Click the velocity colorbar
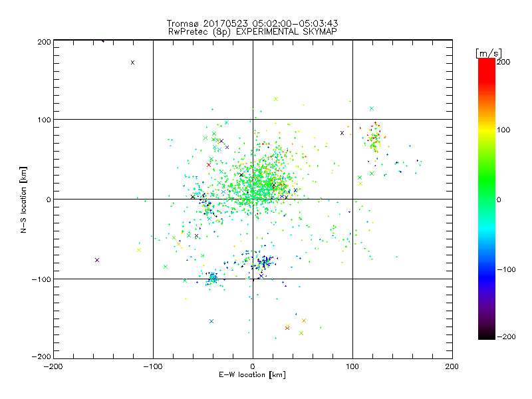Screen dimensions: 532x399 (x=487, y=199)
